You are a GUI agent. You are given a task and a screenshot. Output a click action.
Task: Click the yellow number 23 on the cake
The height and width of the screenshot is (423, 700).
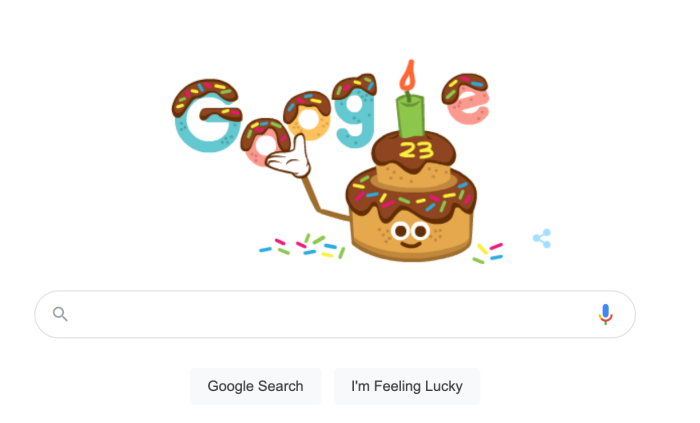[x=416, y=150]
